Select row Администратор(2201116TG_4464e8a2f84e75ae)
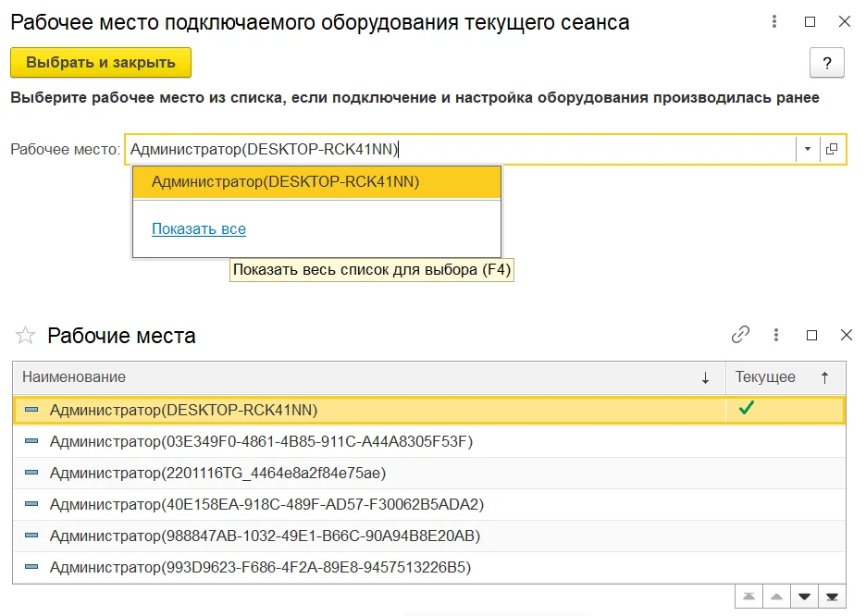Viewport: 866px width, 616px height. (428, 473)
